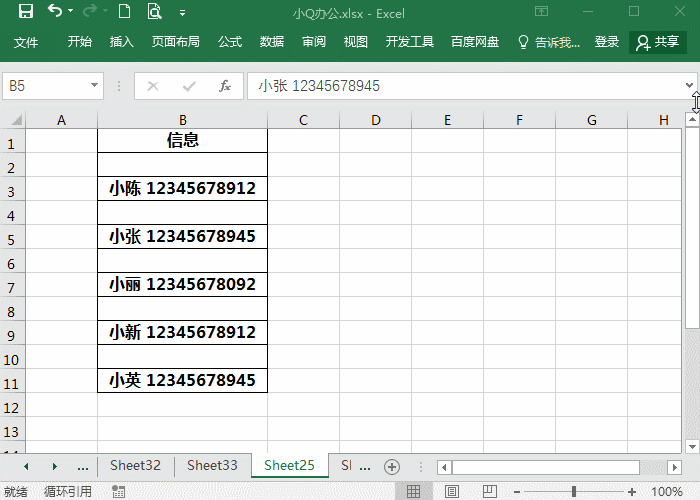Click the Enter checkmark icon in formula bar
Viewport: 700px width, 500px height.
click(x=189, y=86)
